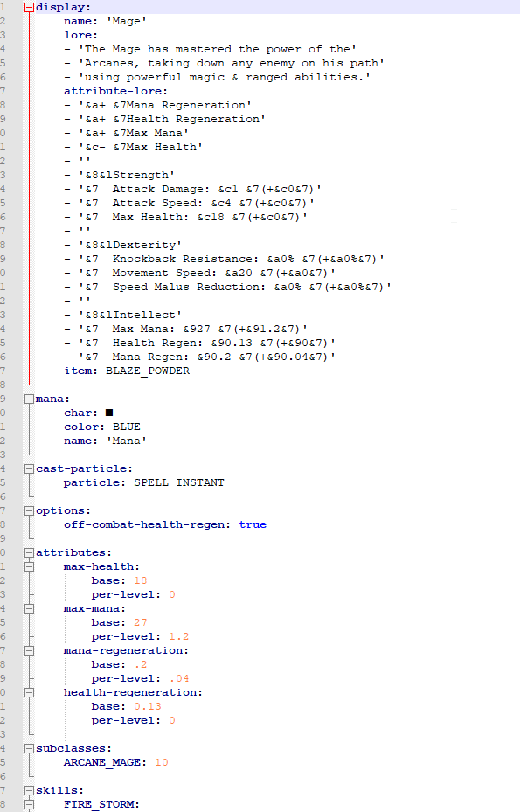This screenshot has height=812, width=520.
Task: Click the '&8&lDexterity' line
Action: [x=122, y=245]
